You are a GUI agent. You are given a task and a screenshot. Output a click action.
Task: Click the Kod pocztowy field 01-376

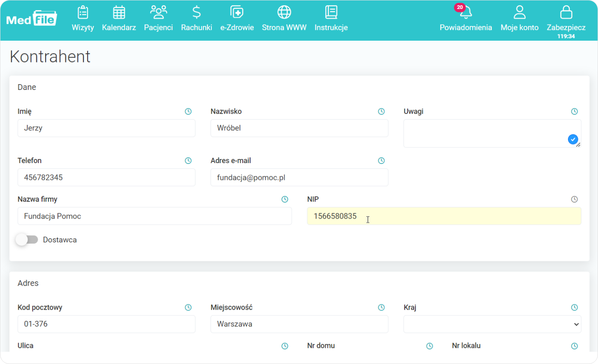(107, 324)
